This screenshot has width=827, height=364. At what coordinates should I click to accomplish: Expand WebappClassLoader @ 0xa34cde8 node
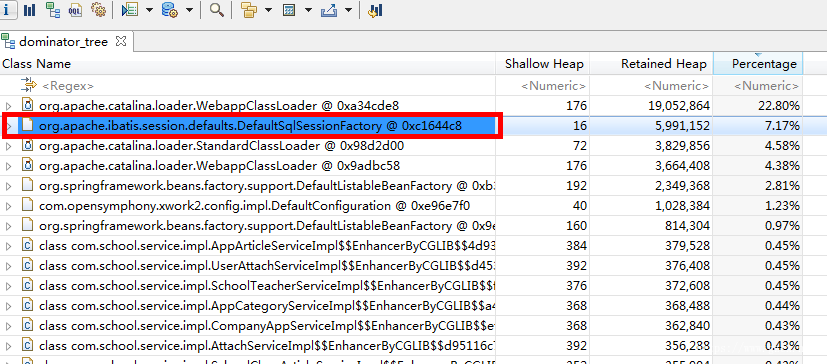pyautogui.click(x=9, y=107)
